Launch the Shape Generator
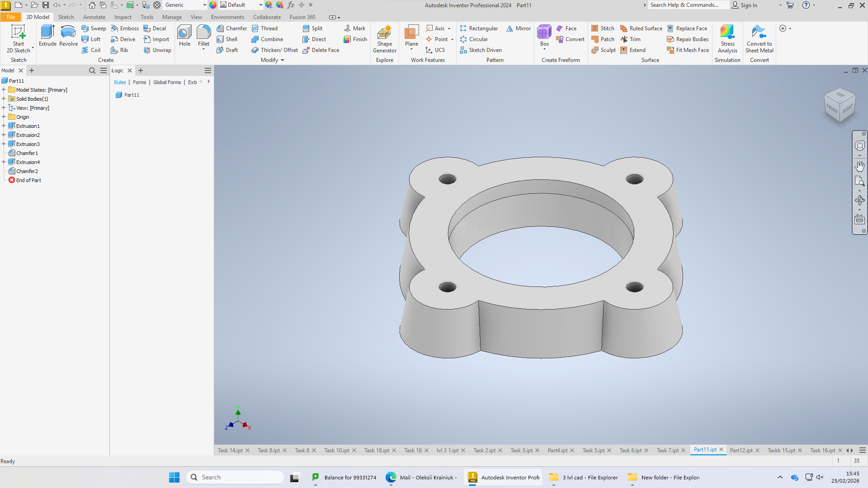Image resolution: width=868 pixels, height=488 pixels. pyautogui.click(x=384, y=39)
